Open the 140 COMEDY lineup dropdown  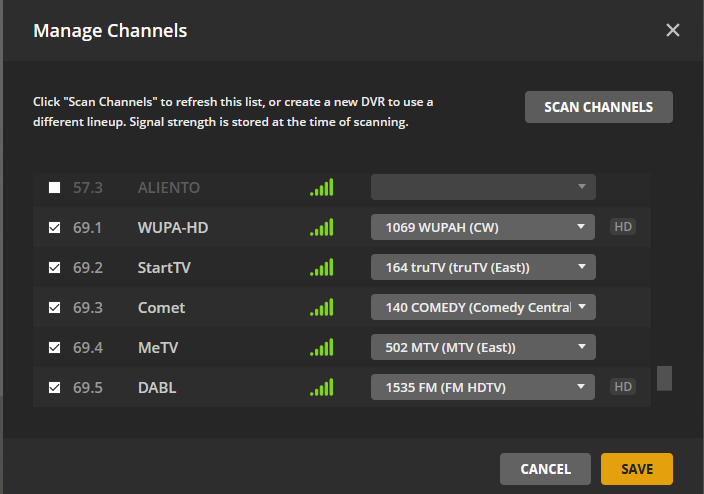(483, 307)
